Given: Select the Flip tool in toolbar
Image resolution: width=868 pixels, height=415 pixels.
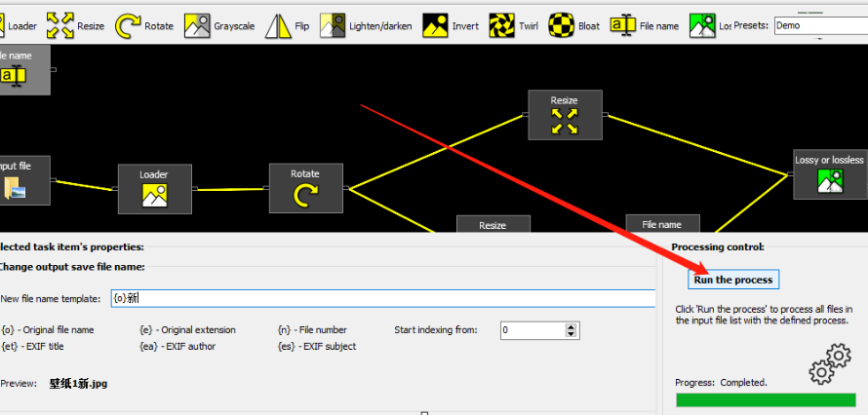Looking at the screenshot, I should 288,25.
